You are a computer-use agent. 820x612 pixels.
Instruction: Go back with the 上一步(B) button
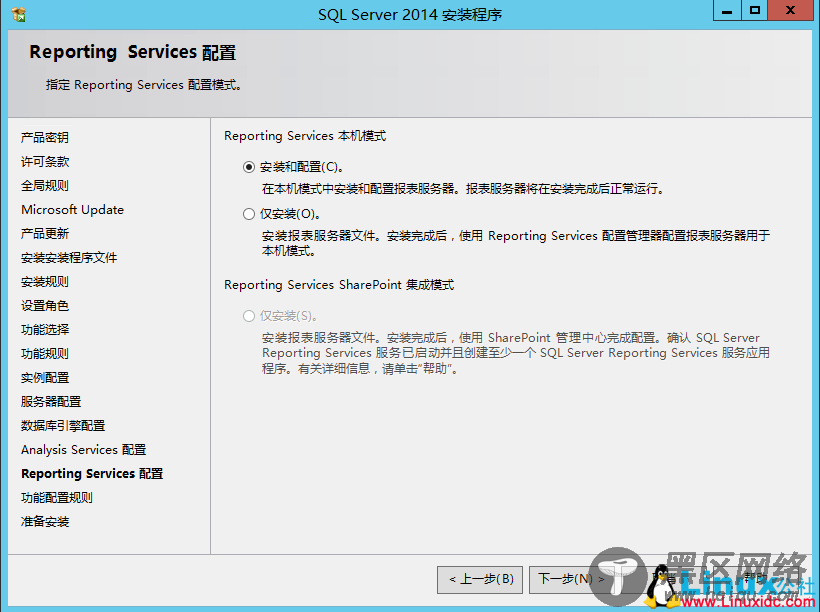pyautogui.click(x=480, y=580)
